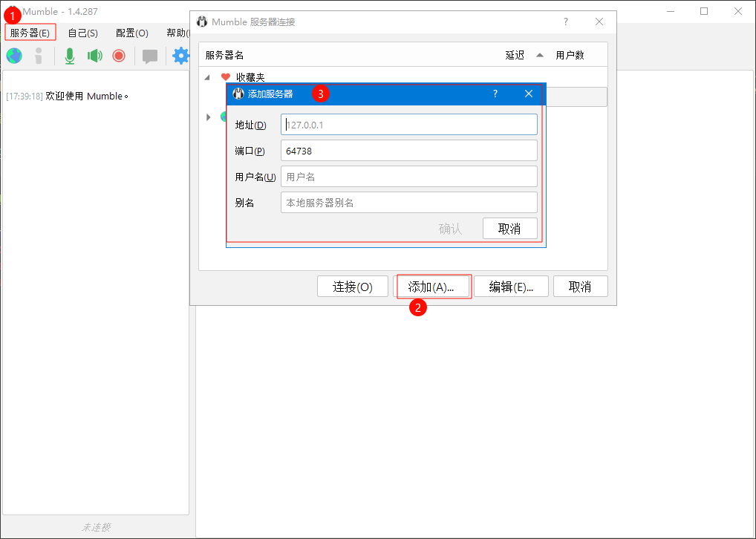Click the 用户名 username input field
The width and height of the screenshot is (756, 539).
409,177
